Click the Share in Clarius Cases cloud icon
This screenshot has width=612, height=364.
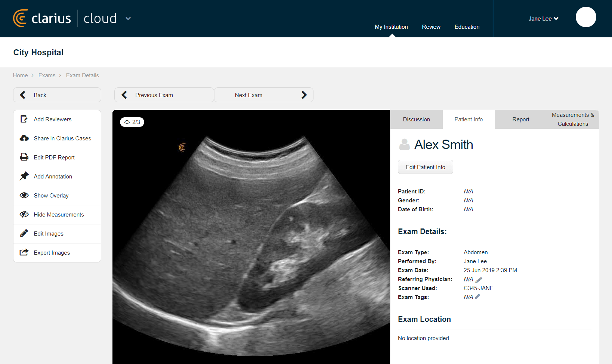pos(24,138)
